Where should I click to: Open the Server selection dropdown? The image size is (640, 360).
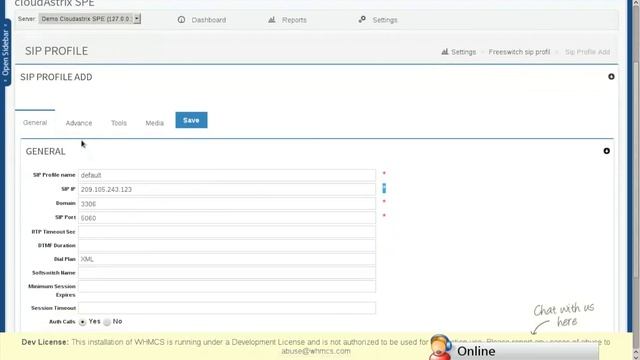click(90, 19)
